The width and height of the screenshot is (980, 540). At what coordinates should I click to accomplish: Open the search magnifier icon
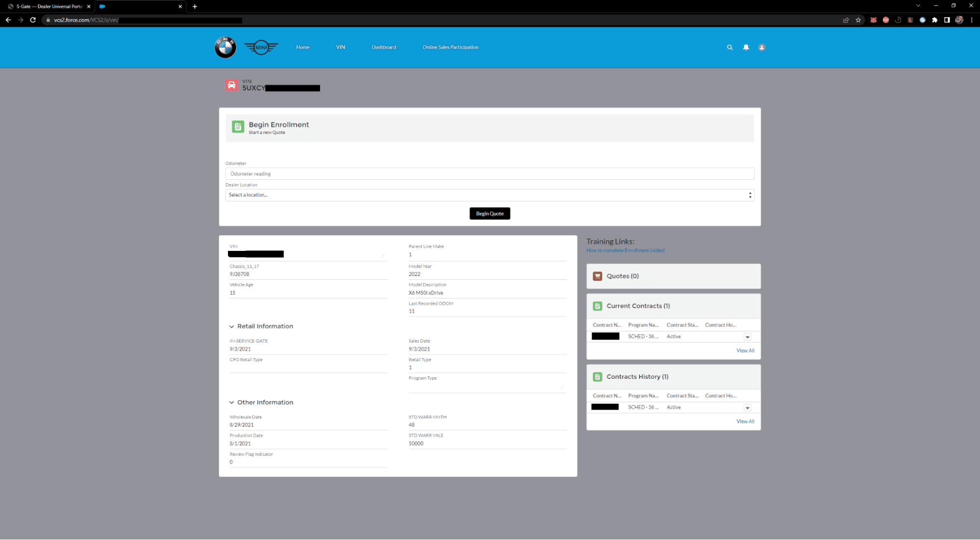coord(729,48)
